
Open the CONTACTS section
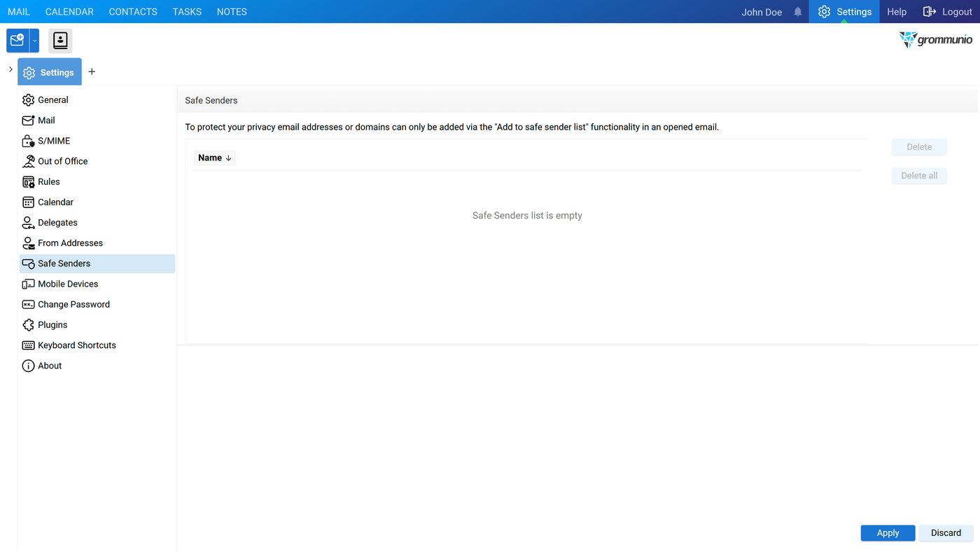coord(133,12)
